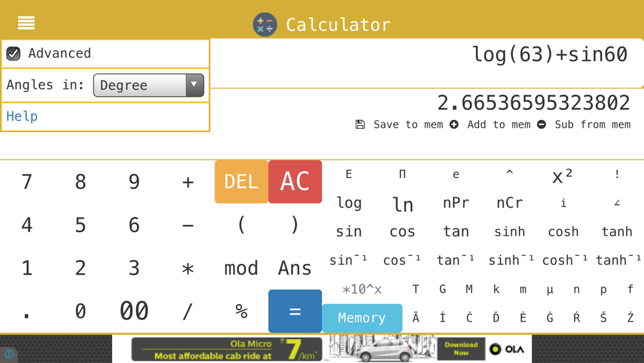Screen dimensions: 644x363
Task: Click the Calculator app logo icon
Action: click(x=265, y=25)
